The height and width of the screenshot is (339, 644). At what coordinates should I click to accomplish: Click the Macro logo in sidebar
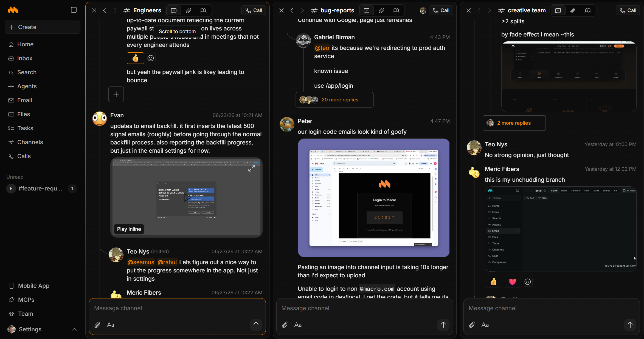point(13,10)
